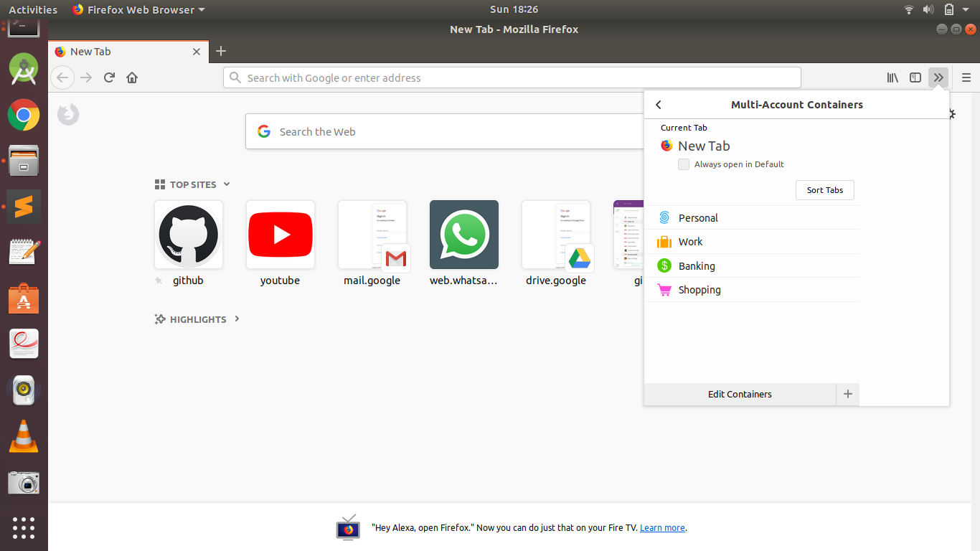Open the Work container
Image resolution: width=980 pixels, height=551 pixels.
689,242
